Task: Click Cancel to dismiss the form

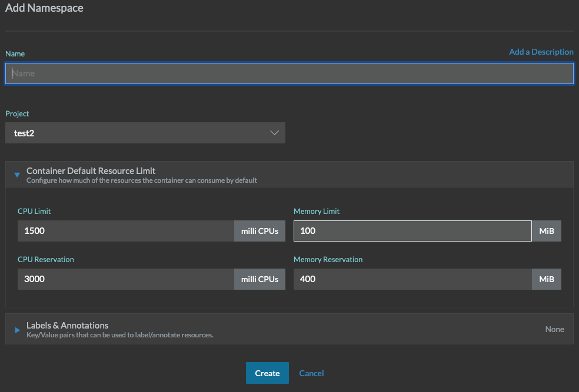Action: (x=311, y=373)
